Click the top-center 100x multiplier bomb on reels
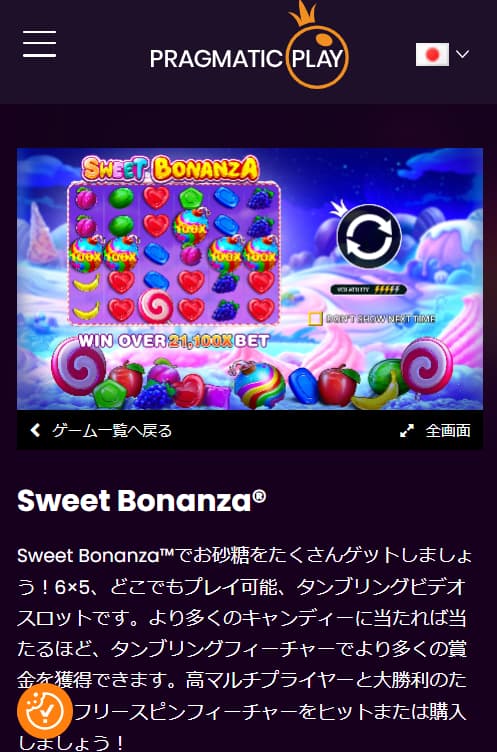The image size is (497, 752). pyautogui.click(x=190, y=226)
